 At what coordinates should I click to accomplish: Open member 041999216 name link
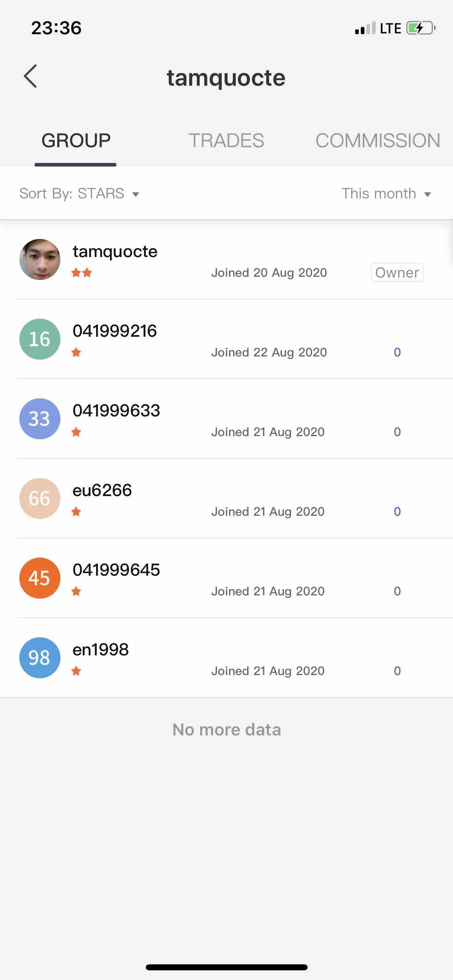(115, 331)
